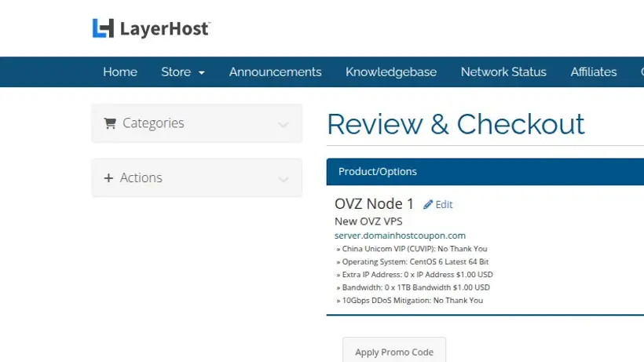Viewport: 644px width, 362px height.
Task: Open the Knowledgebase menu item
Action: click(x=391, y=71)
